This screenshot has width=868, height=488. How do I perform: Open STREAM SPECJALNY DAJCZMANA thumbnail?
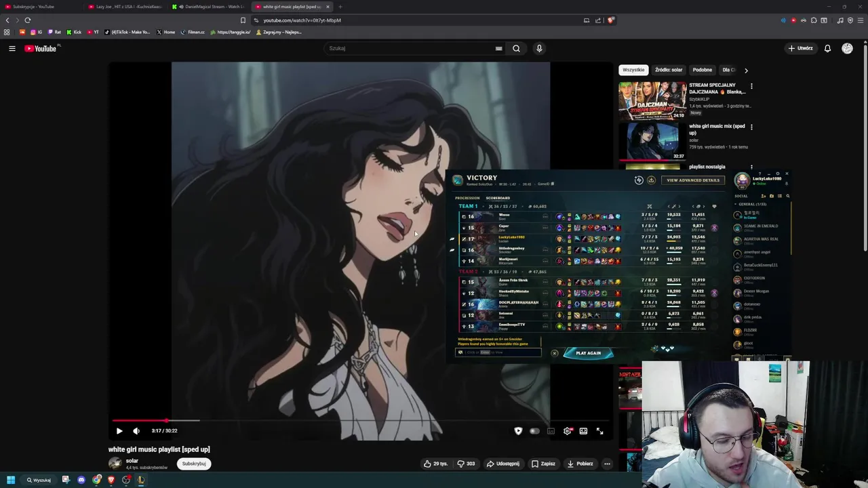[652, 100]
